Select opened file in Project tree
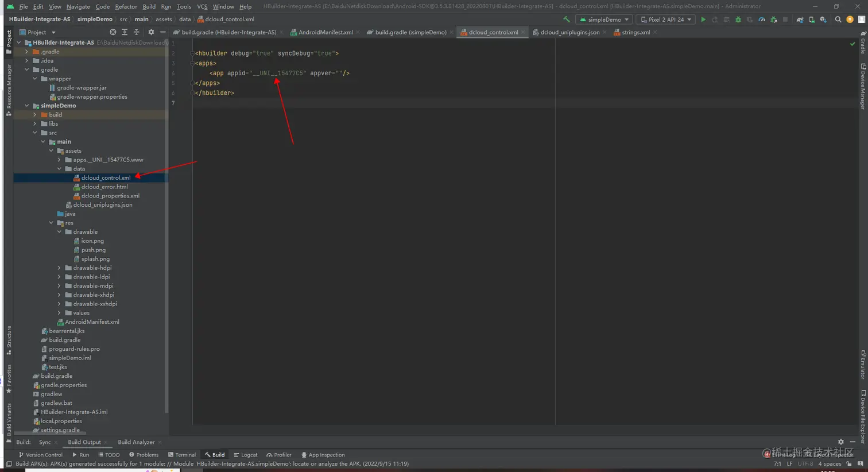Viewport: 868px width, 472px height. click(113, 32)
